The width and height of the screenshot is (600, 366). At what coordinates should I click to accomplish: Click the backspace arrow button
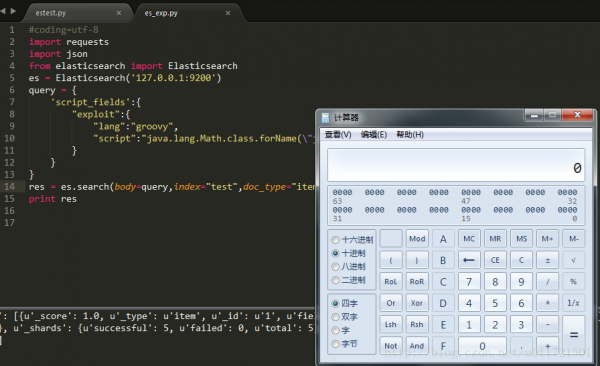469,260
